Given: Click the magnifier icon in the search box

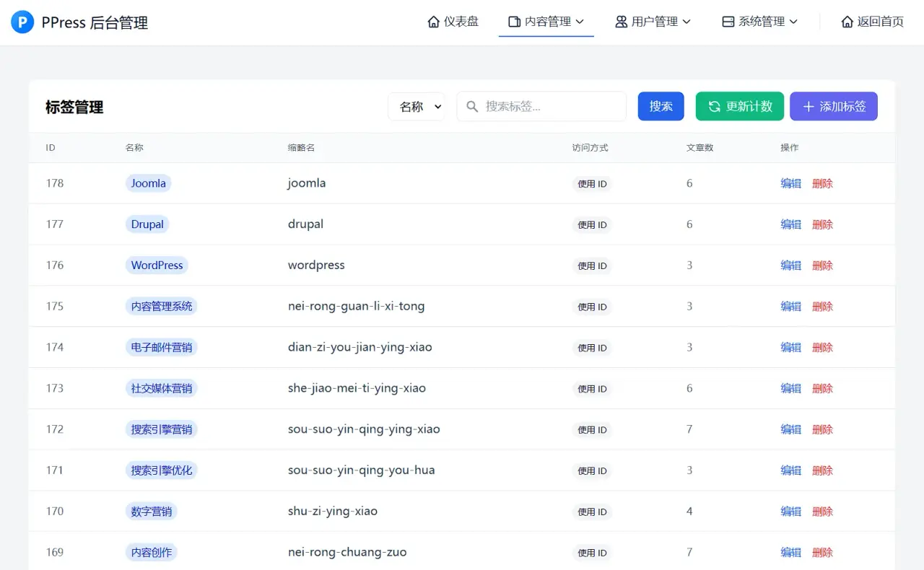Looking at the screenshot, I should click(x=472, y=106).
